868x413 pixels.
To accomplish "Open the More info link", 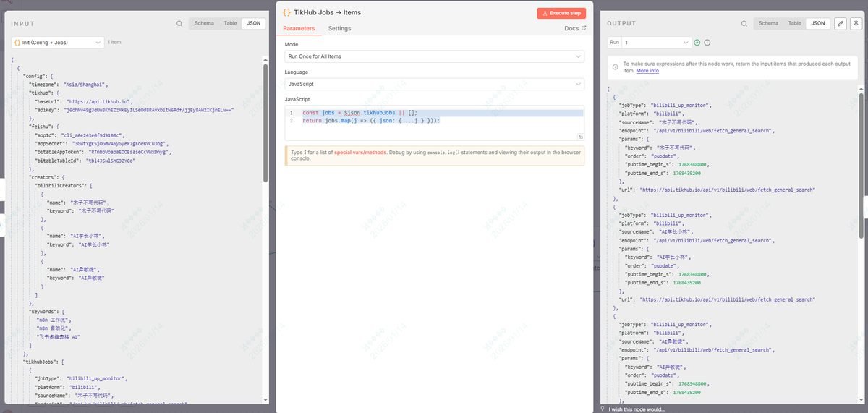I will (x=647, y=71).
